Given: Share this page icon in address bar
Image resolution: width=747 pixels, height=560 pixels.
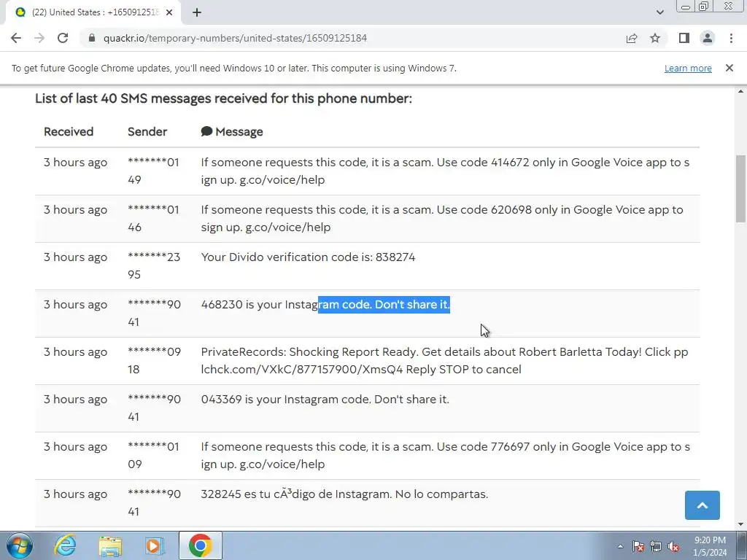Looking at the screenshot, I should click(x=632, y=38).
